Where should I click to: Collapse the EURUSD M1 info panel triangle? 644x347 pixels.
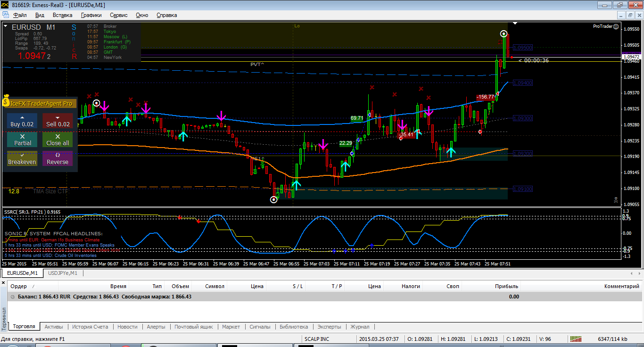pos(5,27)
